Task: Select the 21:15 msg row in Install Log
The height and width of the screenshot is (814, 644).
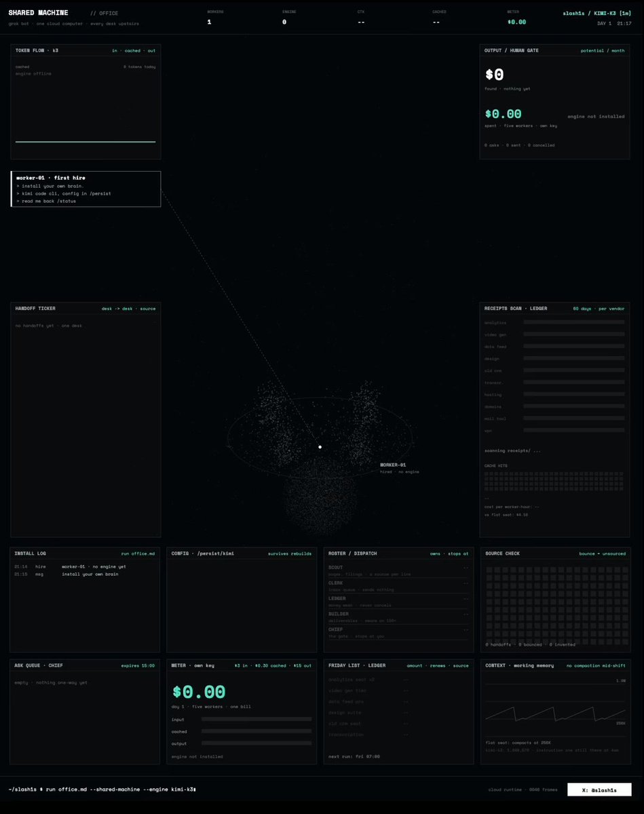Action: pyautogui.click(x=67, y=575)
